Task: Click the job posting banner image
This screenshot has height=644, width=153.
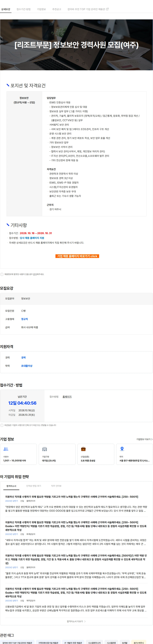Action: [76, 45]
